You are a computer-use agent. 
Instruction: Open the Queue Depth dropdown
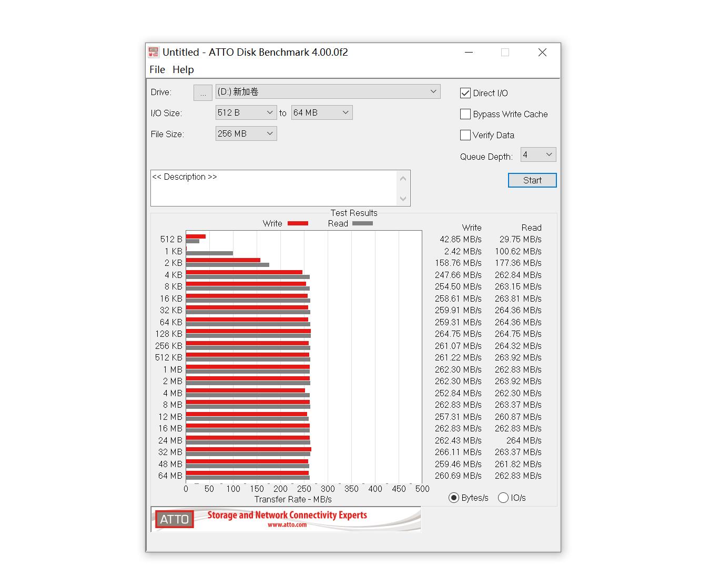(538, 154)
